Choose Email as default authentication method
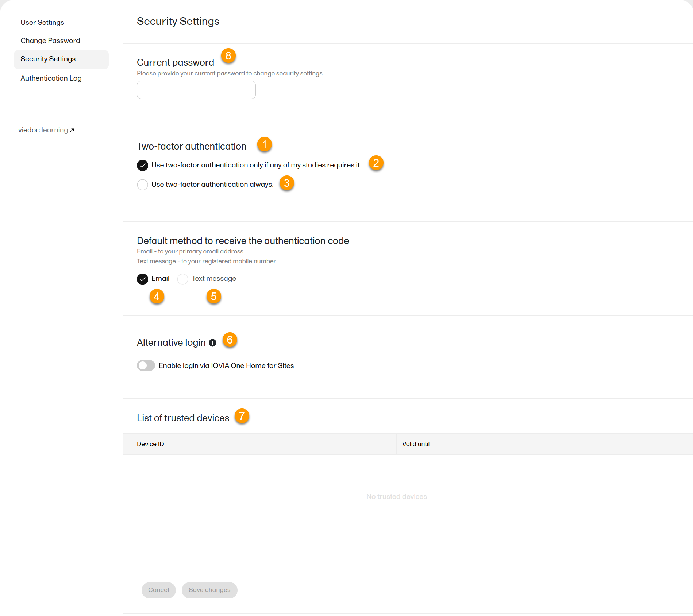 click(142, 279)
